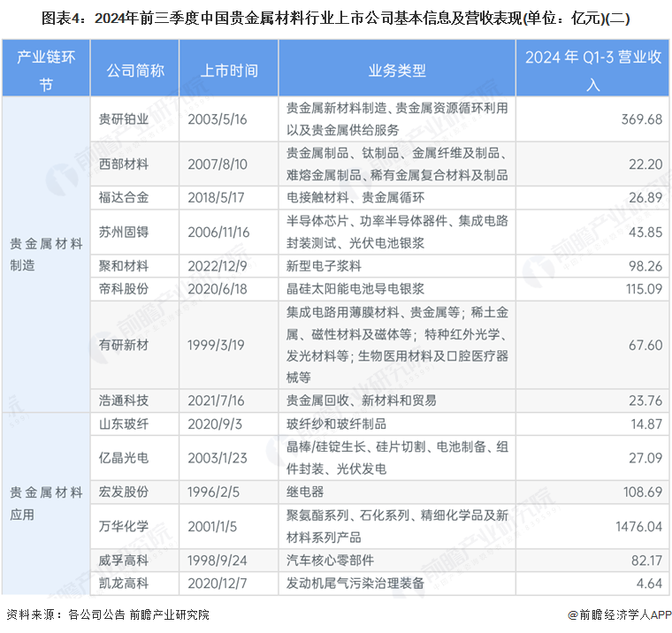Image resolution: width=672 pixels, height=633 pixels.
Task: Click listing date '2006/11/16'
Action: (218, 233)
